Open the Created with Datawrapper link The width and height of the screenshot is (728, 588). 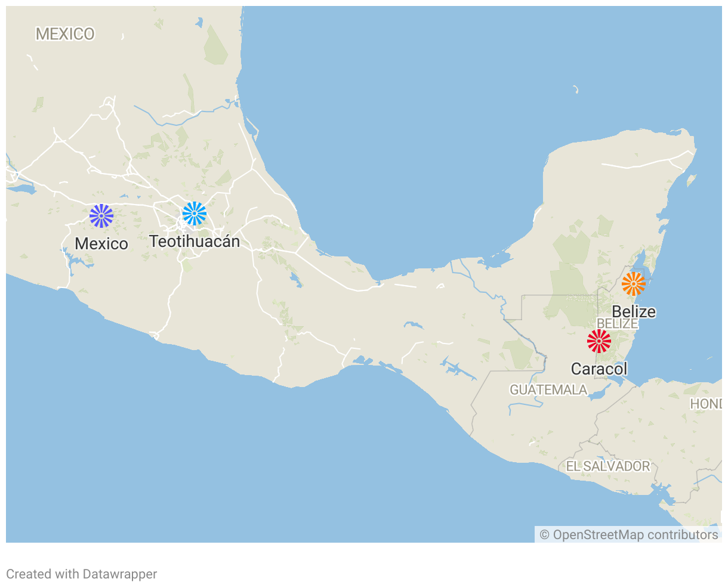[x=82, y=574]
